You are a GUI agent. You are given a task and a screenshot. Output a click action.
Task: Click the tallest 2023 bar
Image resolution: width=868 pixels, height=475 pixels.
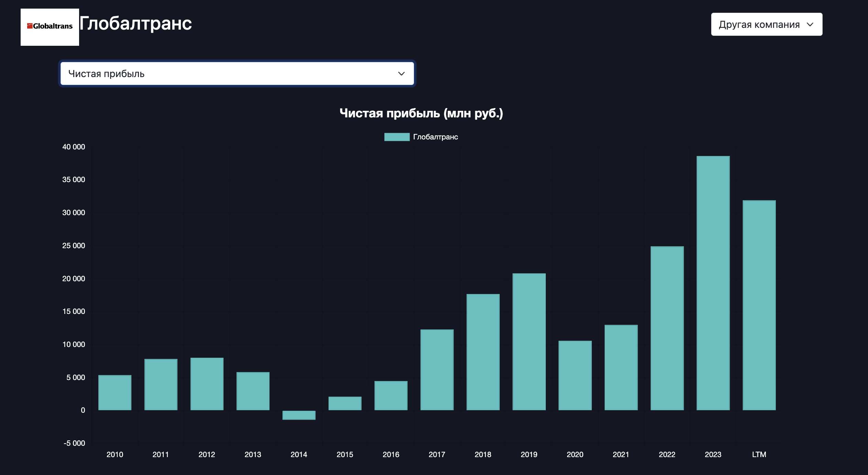click(x=713, y=283)
